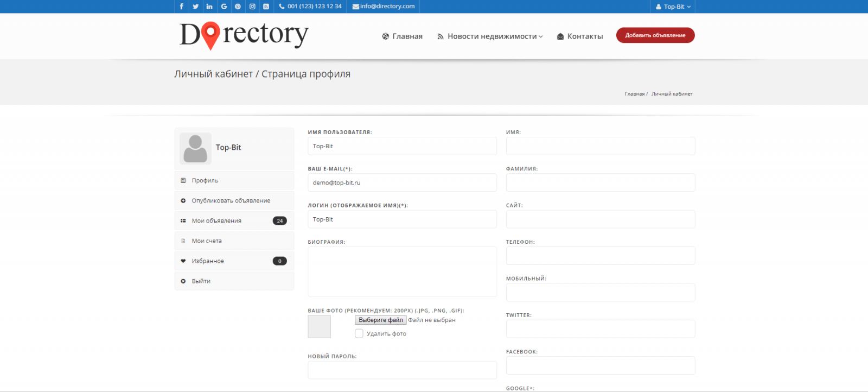This screenshot has height=392, width=868.
Task: Click the Сайт input field
Action: 601,219
